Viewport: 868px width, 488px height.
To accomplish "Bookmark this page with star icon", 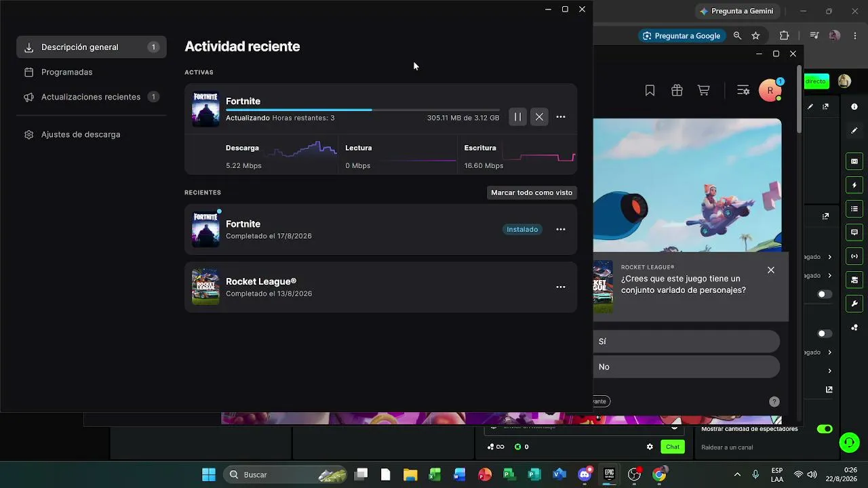I will 755,36.
